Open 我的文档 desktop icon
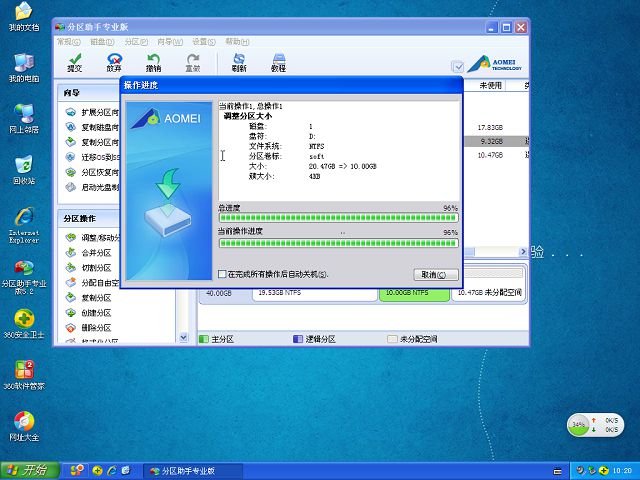This screenshot has height=480, width=640. click(24, 17)
